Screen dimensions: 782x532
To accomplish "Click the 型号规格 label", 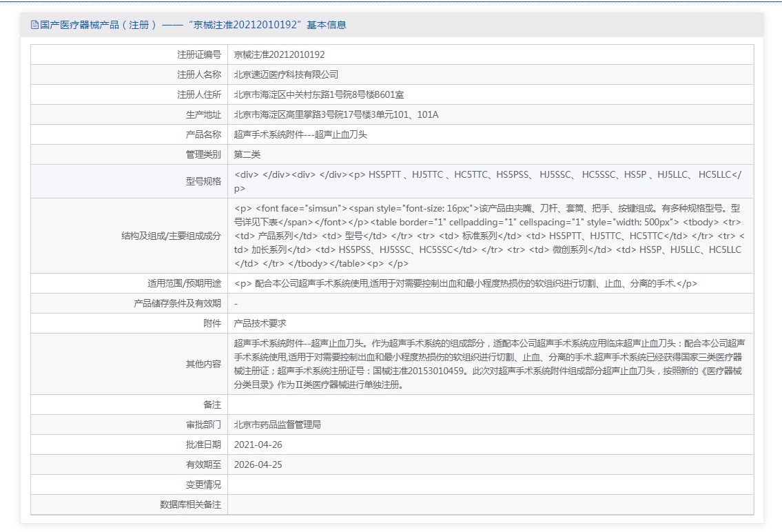I will (203, 181).
